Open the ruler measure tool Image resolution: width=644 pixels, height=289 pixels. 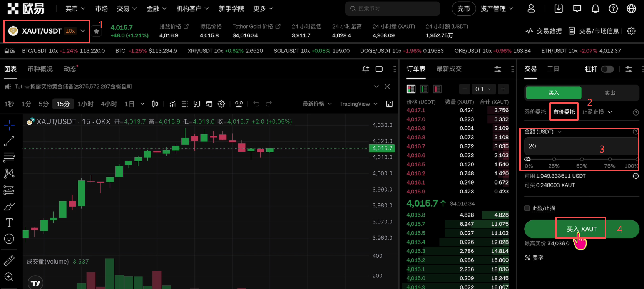tap(9, 261)
